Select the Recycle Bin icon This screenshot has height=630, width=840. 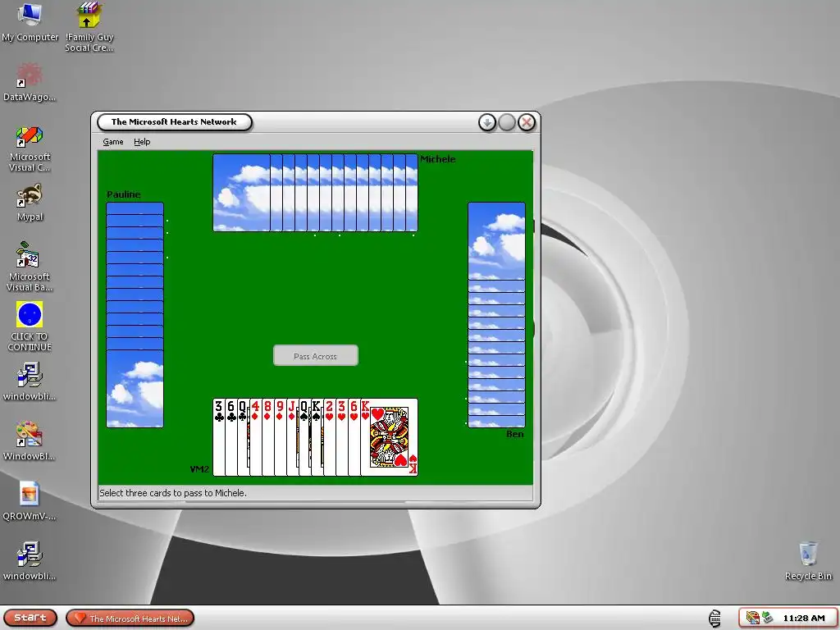[808, 561]
